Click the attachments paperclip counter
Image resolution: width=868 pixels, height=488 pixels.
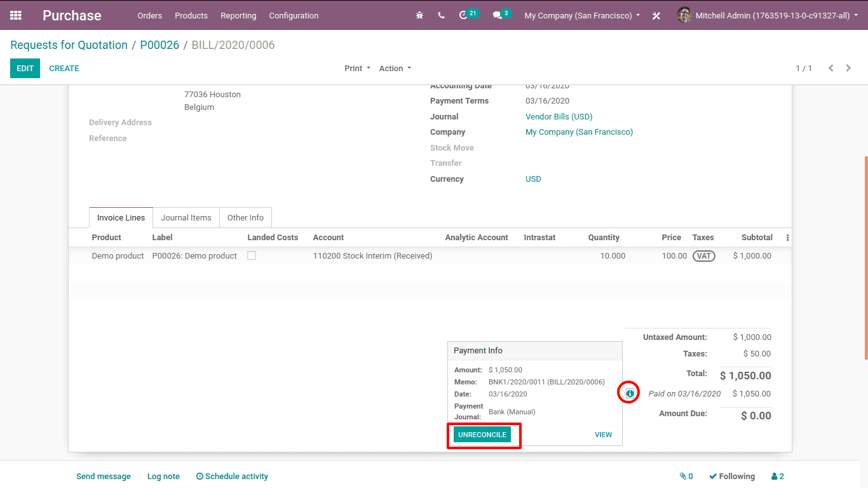(x=686, y=477)
